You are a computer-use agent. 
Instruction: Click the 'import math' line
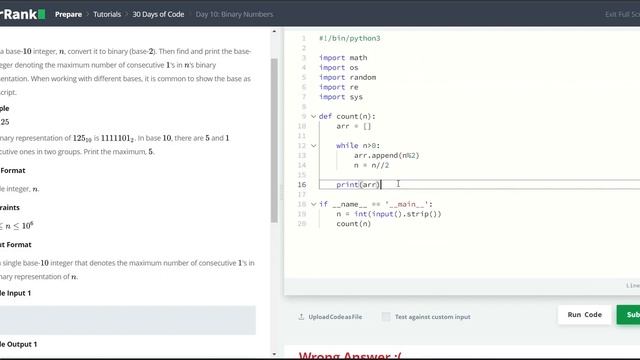(343, 58)
